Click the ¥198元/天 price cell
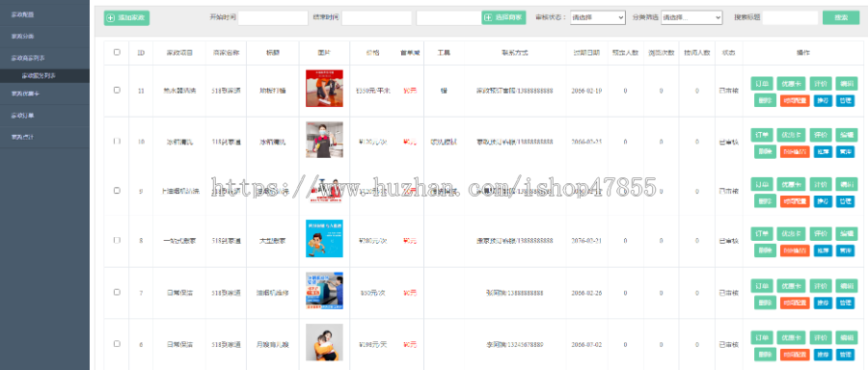868x370 pixels. pyautogui.click(x=374, y=345)
